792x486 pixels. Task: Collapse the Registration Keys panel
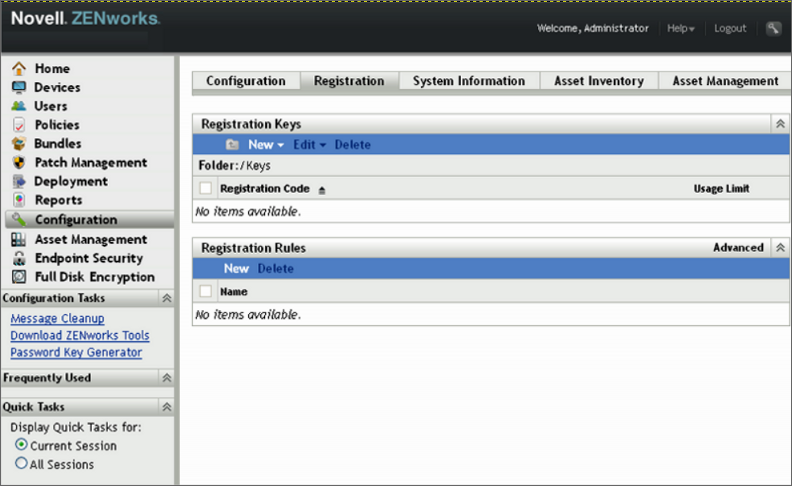click(x=780, y=124)
